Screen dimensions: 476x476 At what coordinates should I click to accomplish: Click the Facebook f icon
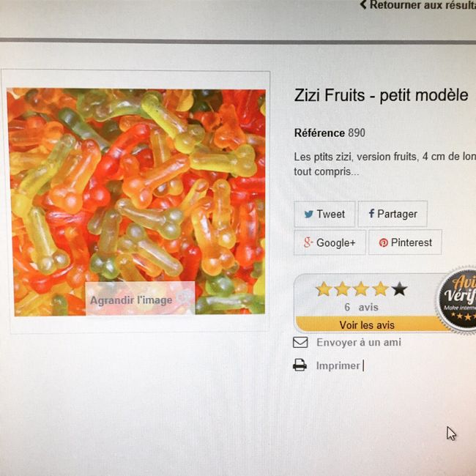pyautogui.click(x=371, y=213)
